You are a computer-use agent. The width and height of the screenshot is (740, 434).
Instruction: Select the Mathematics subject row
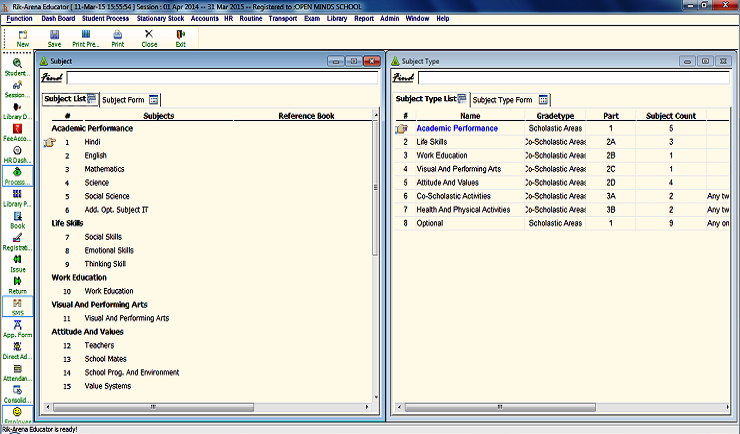point(104,169)
